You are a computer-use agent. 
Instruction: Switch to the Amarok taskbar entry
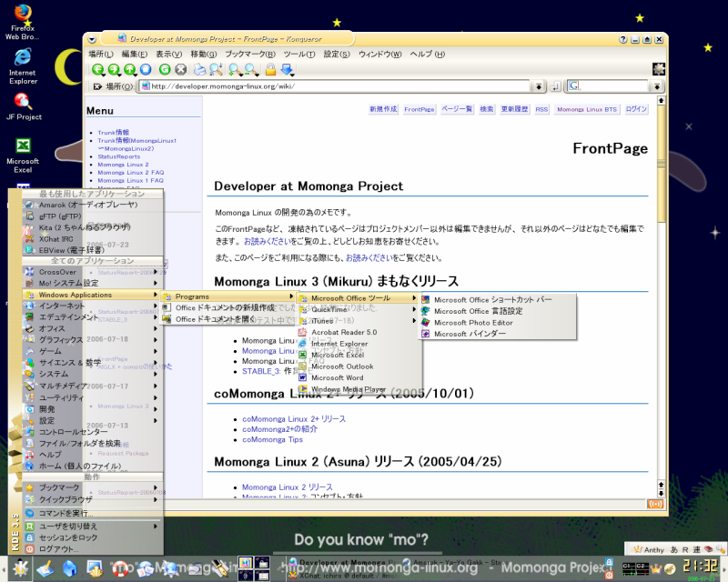click(x=452, y=563)
